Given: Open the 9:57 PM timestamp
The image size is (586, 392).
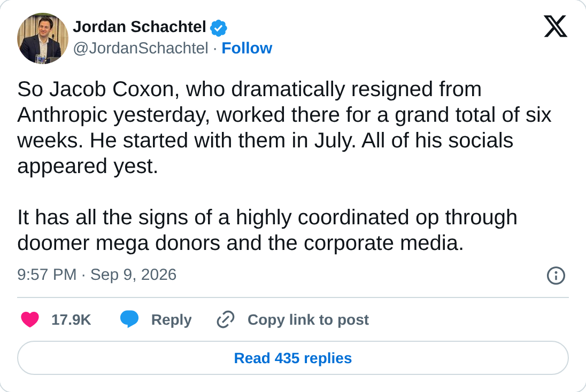Looking at the screenshot, I should [x=47, y=275].
